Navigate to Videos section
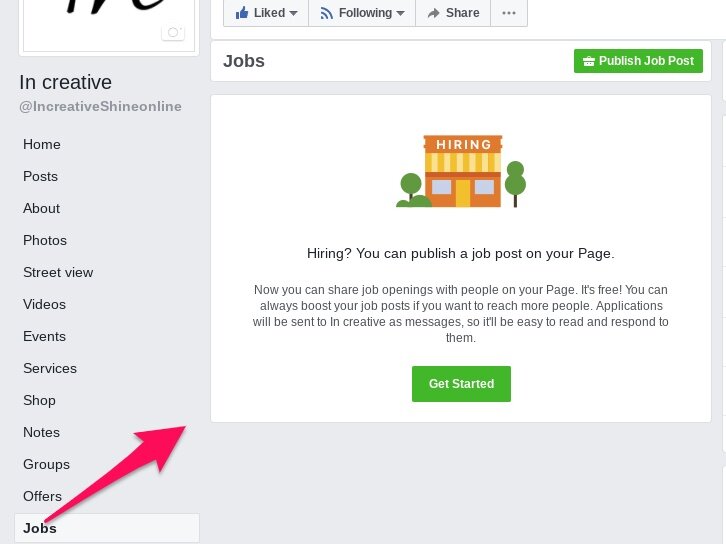The height and width of the screenshot is (544, 726). [44, 304]
